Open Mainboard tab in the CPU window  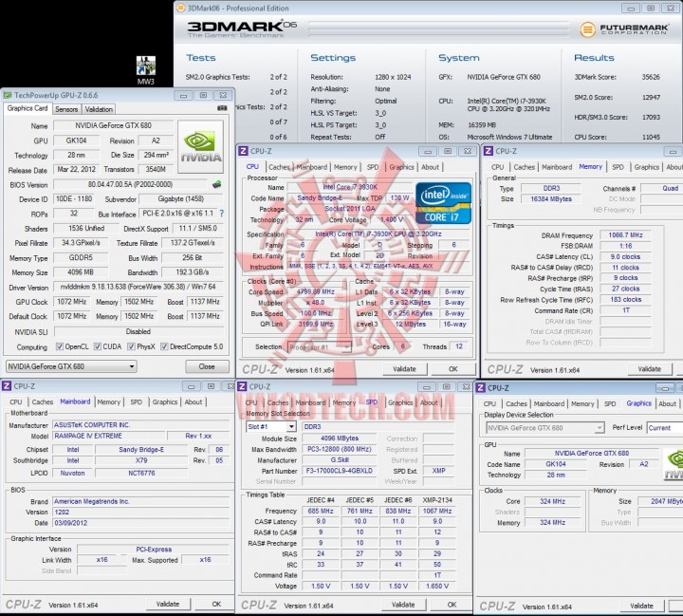coord(311,167)
